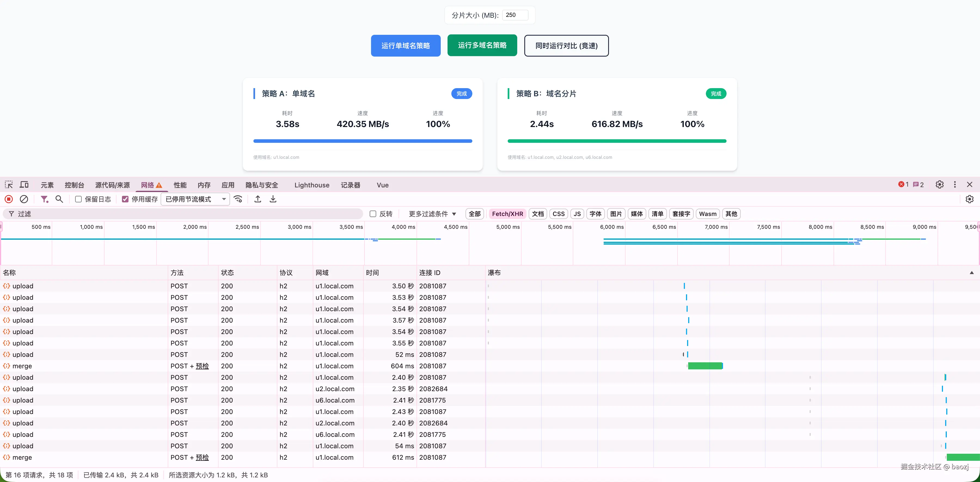Screen dimensions: 980x482
Task: Clear the network log
Action: pyautogui.click(x=24, y=199)
